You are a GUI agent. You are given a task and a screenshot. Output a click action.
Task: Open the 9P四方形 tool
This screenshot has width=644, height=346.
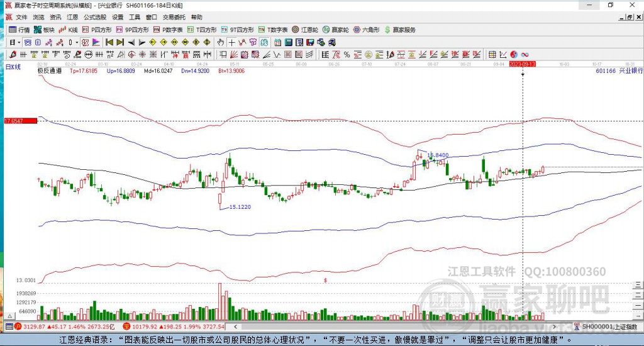(x=132, y=30)
